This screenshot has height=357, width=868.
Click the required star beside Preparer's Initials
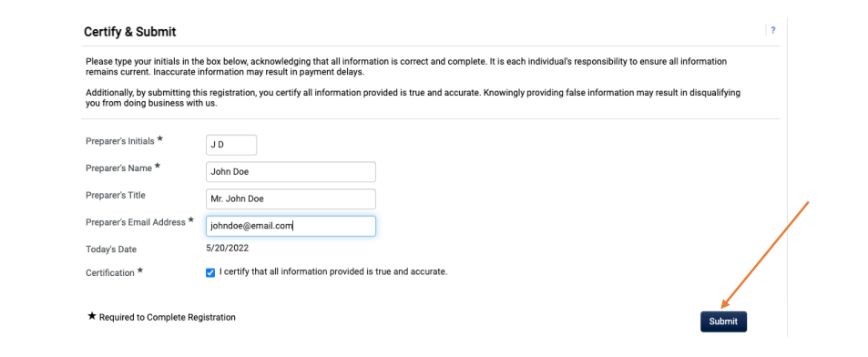tap(159, 139)
